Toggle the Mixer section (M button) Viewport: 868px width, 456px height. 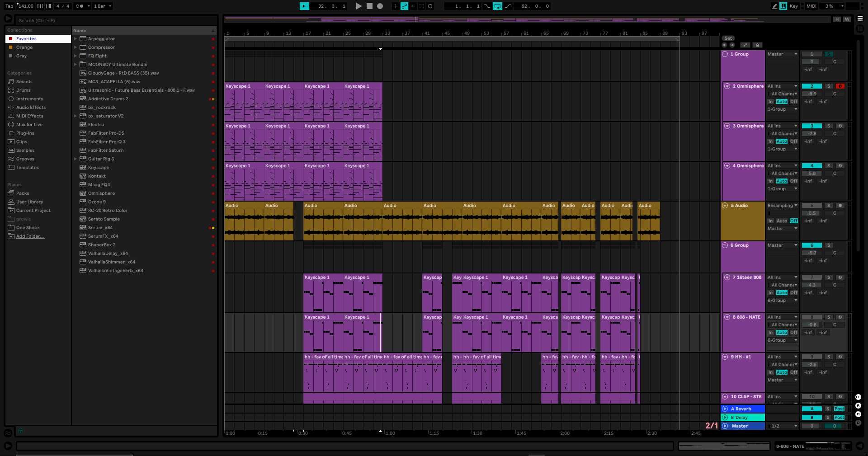858,414
